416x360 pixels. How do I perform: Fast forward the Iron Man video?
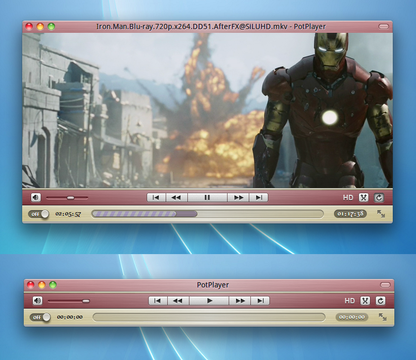238,198
